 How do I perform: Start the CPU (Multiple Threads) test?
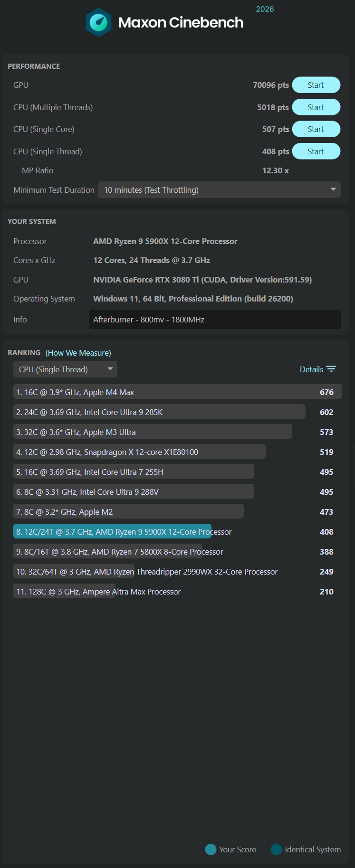pos(316,107)
